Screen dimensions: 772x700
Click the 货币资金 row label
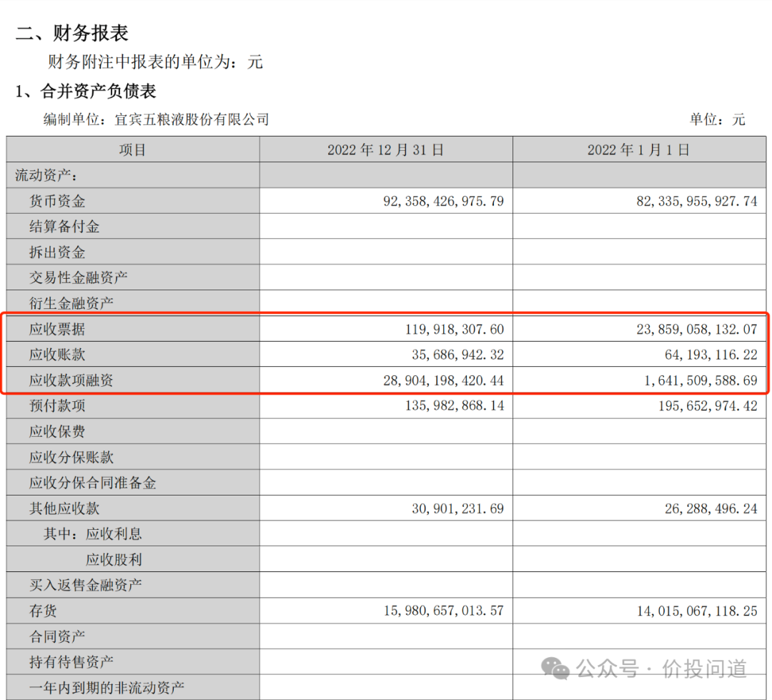coord(57,201)
